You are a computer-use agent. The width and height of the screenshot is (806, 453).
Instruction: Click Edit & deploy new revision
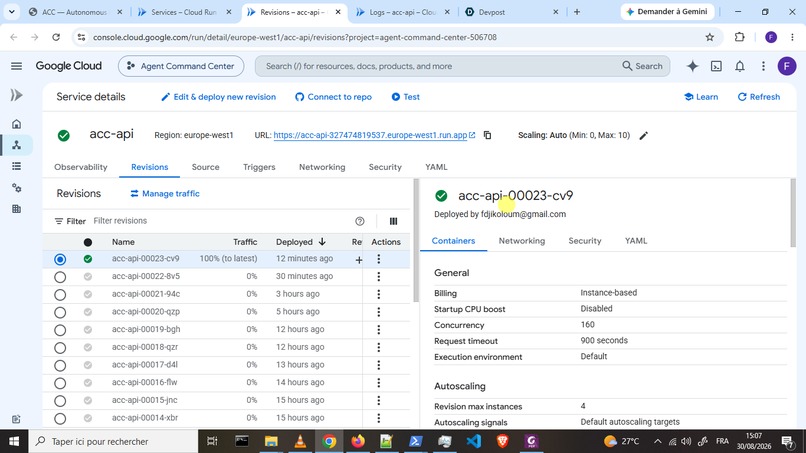[218, 97]
